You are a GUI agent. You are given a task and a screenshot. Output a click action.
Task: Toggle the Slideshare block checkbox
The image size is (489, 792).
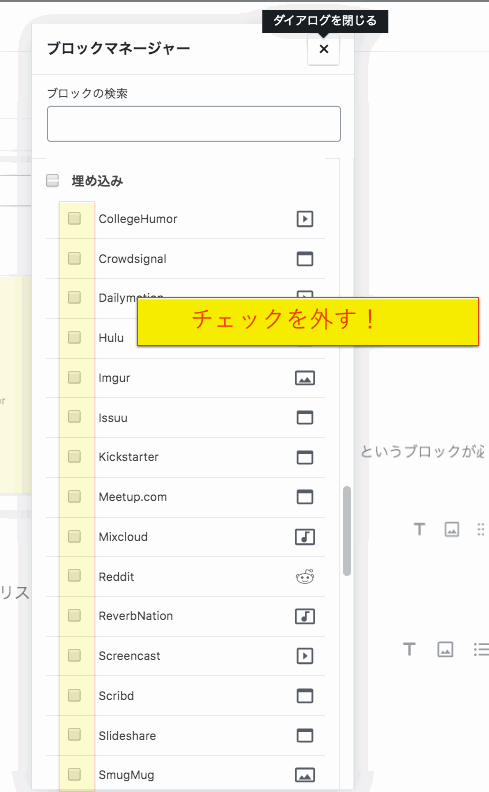(74, 734)
